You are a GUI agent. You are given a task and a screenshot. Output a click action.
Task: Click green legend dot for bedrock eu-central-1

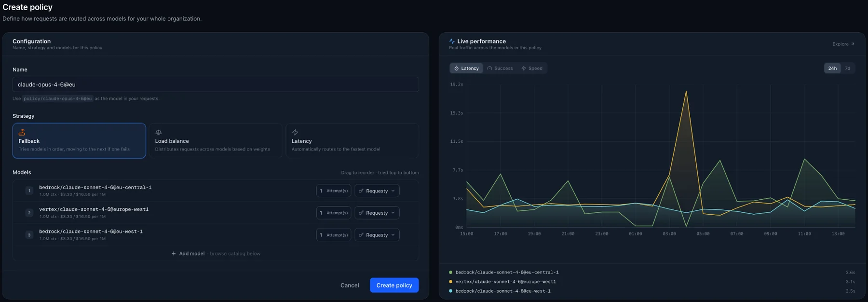[x=450, y=273]
